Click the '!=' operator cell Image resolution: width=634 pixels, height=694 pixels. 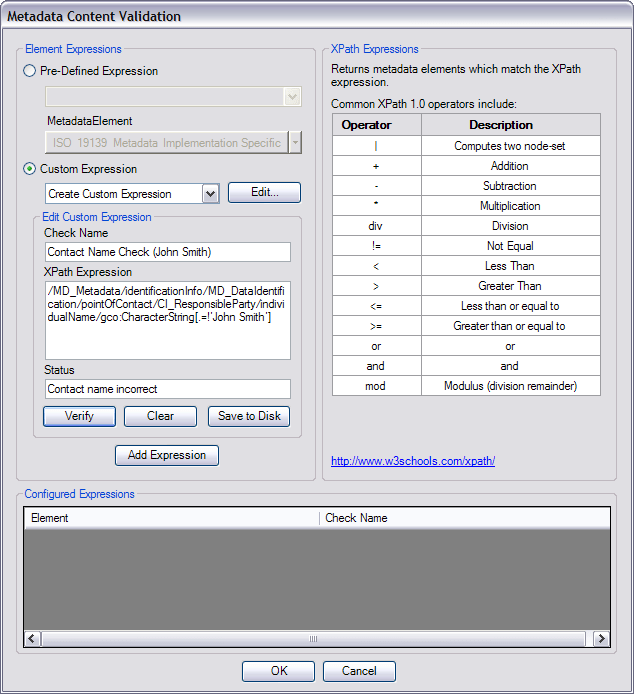(x=376, y=246)
